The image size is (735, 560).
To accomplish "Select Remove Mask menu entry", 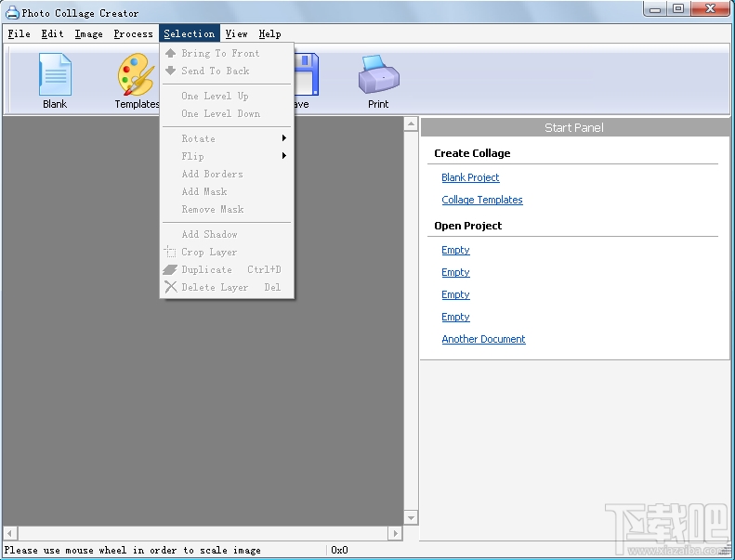I will (227, 210).
